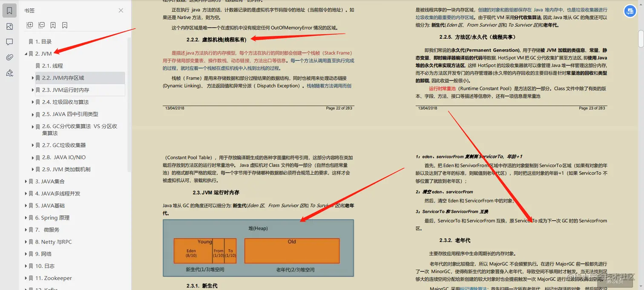Image resolution: width=644 pixels, height=290 pixels.
Task: Click the add-bookmark icon above the list
Action: [53, 25]
